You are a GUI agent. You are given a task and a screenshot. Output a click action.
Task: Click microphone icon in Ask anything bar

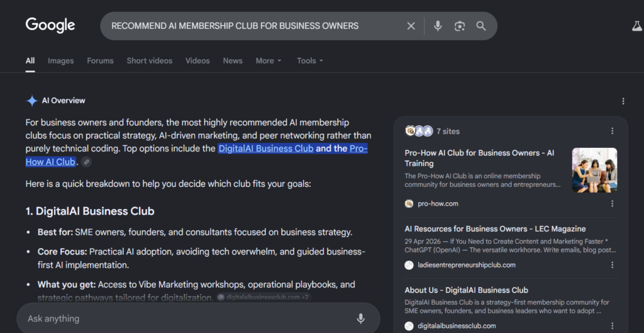(360, 319)
